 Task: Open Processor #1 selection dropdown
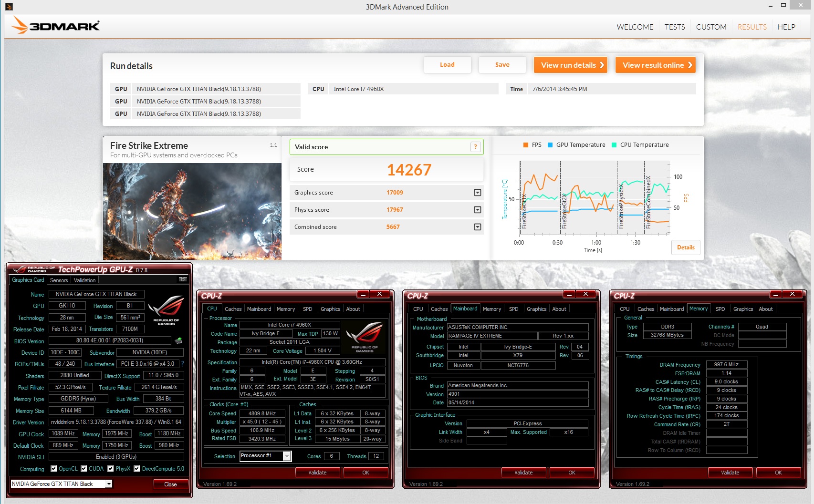coord(287,456)
